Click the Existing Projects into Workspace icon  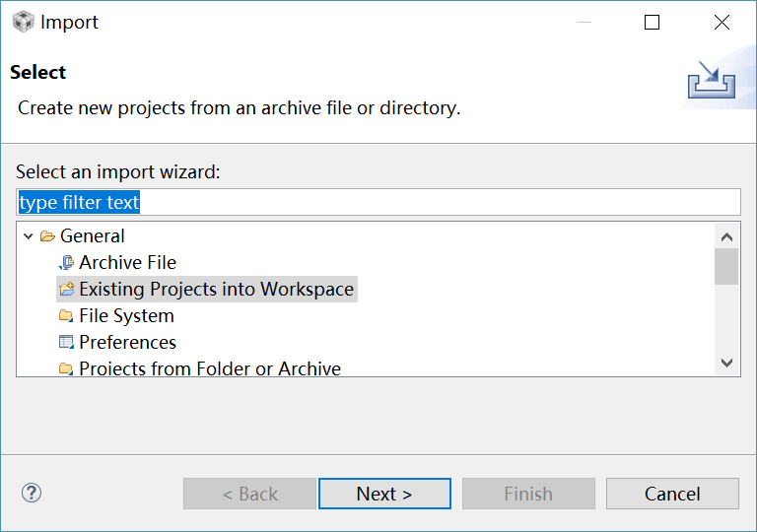coord(66,290)
